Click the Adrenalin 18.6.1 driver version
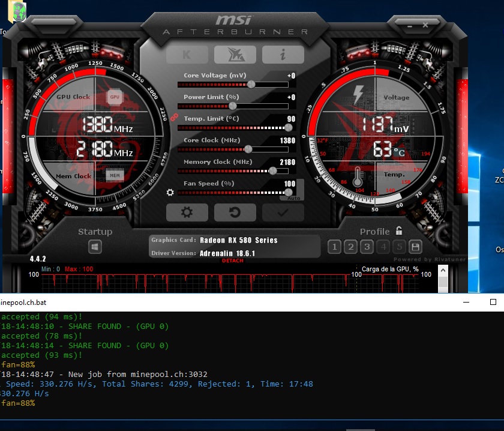Viewport: 504px width, 431px height. [x=227, y=253]
